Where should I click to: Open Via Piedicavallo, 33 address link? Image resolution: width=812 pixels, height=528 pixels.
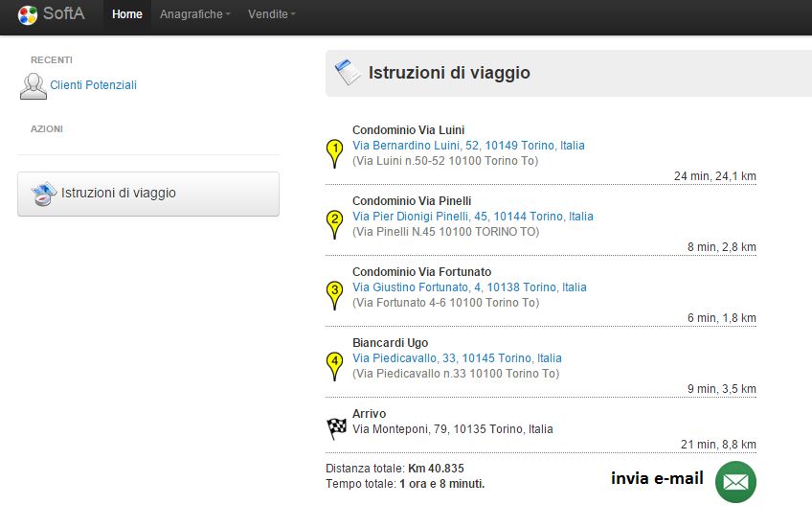click(457, 358)
